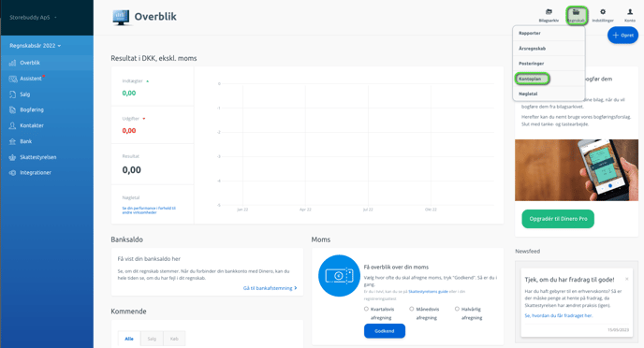
Task: Select Halvårlig afregning radio button
Action: [457, 309]
